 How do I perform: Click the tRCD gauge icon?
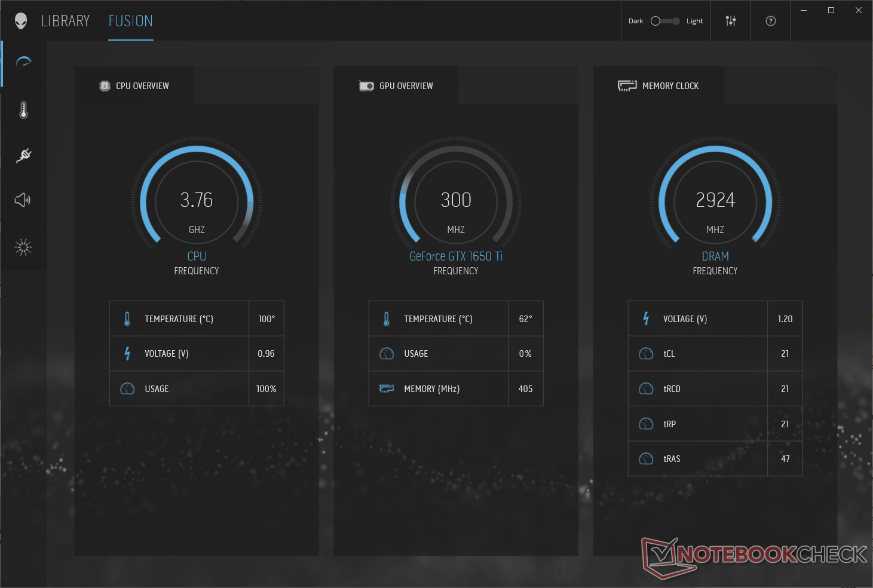click(x=646, y=389)
